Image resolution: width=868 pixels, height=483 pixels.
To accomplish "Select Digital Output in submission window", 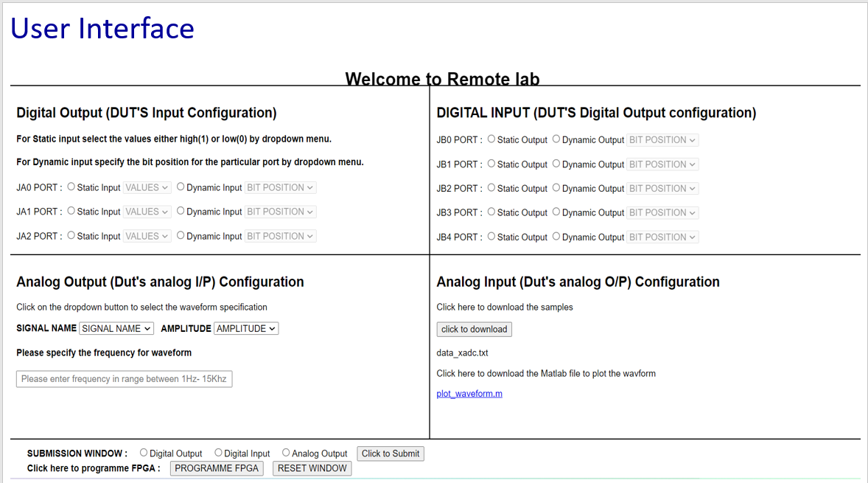I will (144, 453).
